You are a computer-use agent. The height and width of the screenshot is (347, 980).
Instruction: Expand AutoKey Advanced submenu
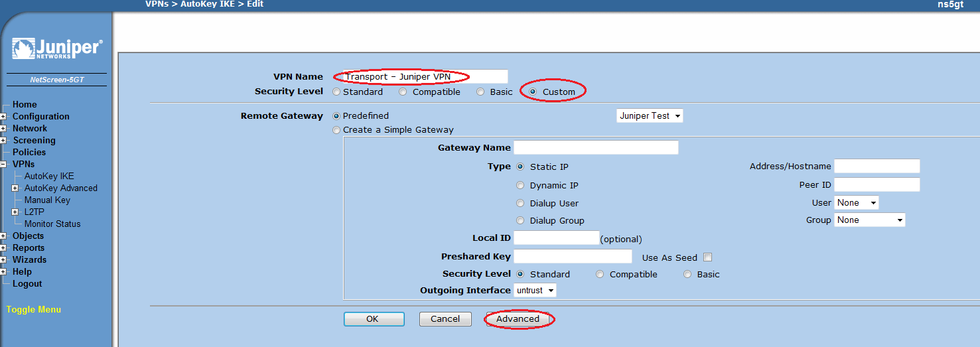coord(15,188)
